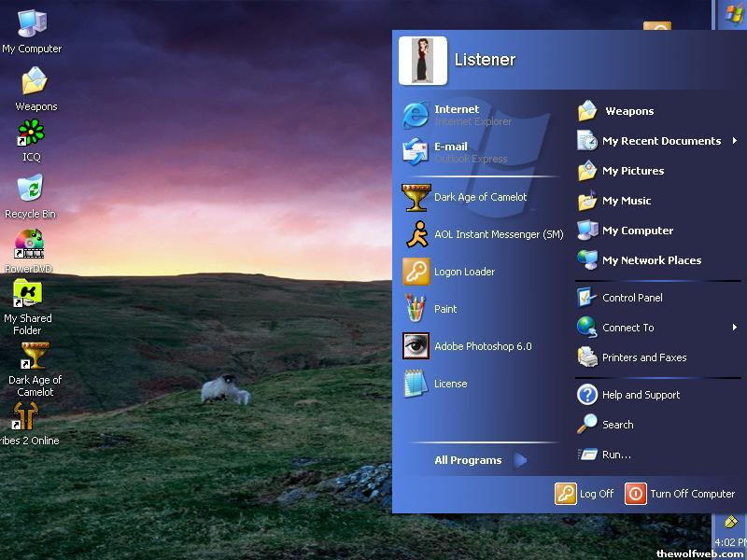Image resolution: width=747 pixels, height=560 pixels.
Task: Open Logon Loader from the Start menu
Action: [x=463, y=272]
